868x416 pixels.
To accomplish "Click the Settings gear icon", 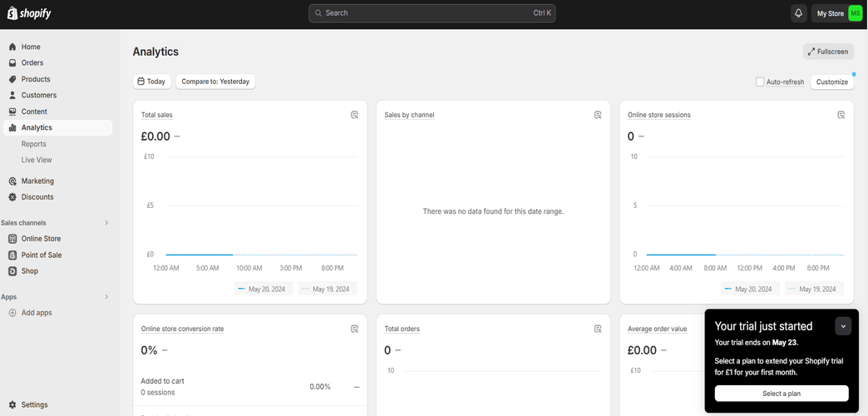I will (12, 405).
